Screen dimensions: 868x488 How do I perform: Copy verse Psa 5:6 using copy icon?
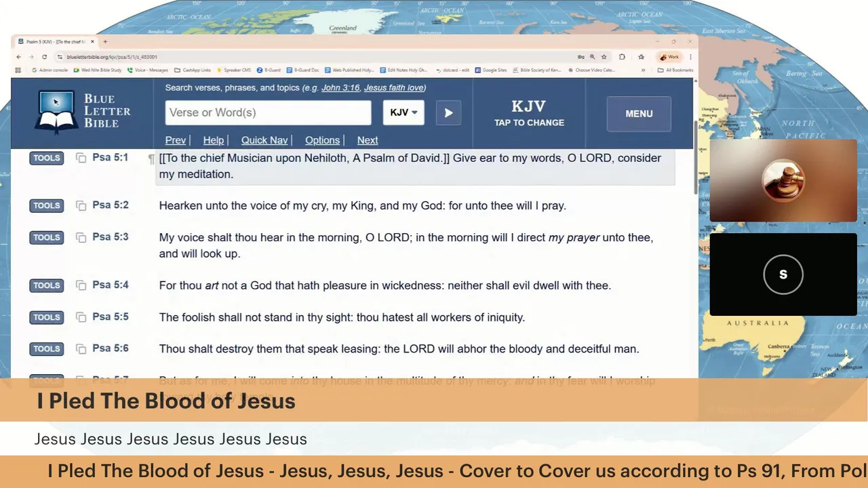pyautogui.click(x=81, y=349)
